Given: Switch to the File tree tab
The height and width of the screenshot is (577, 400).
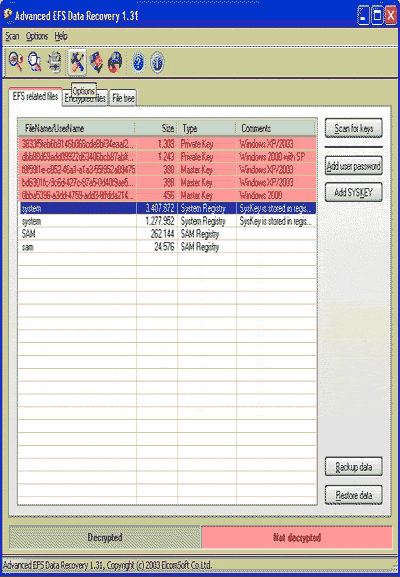Looking at the screenshot, I should [x=124, y=98].
